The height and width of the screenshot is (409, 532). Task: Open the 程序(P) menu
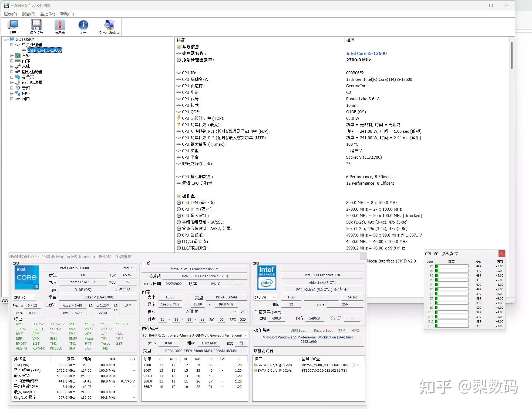[10, 14]
